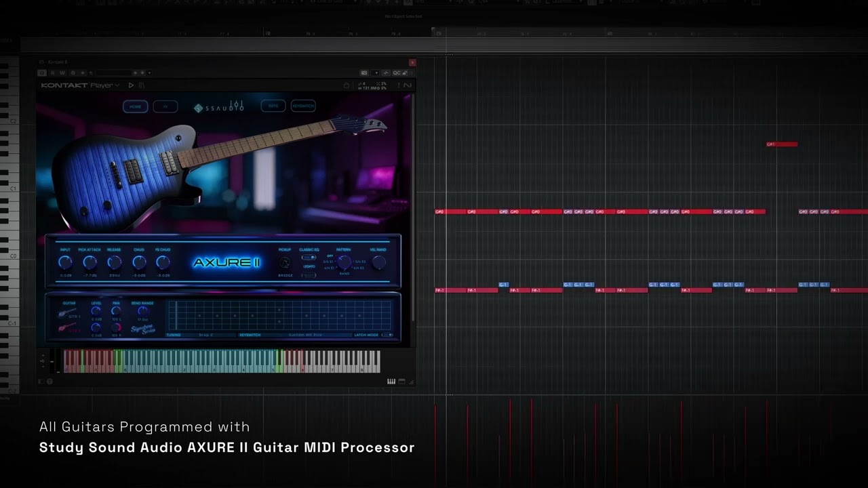
Task: Switch to the FX tab
Action: [165, 106]
